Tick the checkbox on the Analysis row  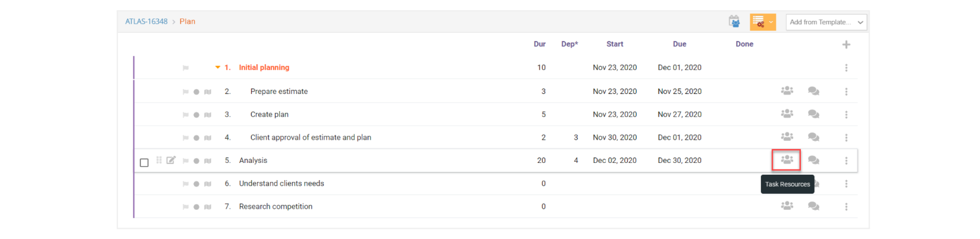pyautogui.click(x=144, y=162)
